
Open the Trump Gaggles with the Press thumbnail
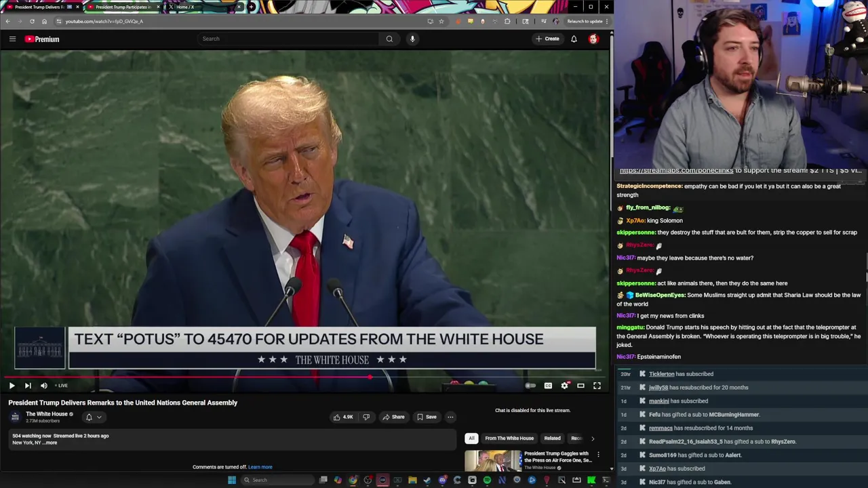[x=493, y=461]
